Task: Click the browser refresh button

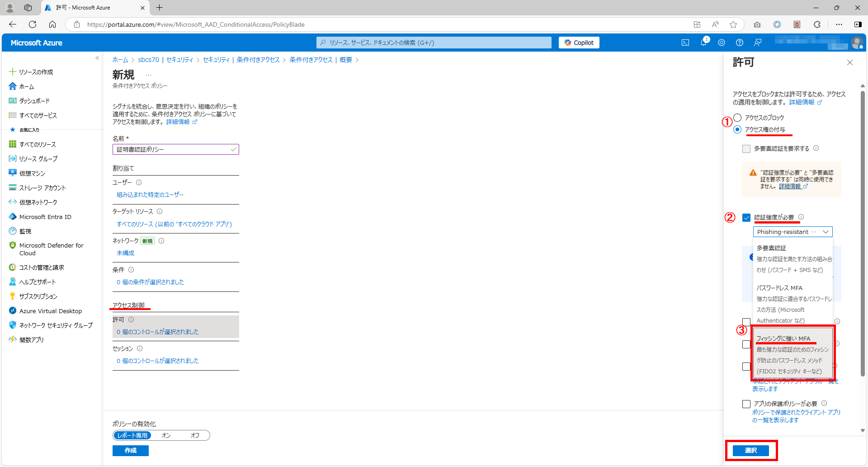Action: pyautogui.click(x=33, y=24)
